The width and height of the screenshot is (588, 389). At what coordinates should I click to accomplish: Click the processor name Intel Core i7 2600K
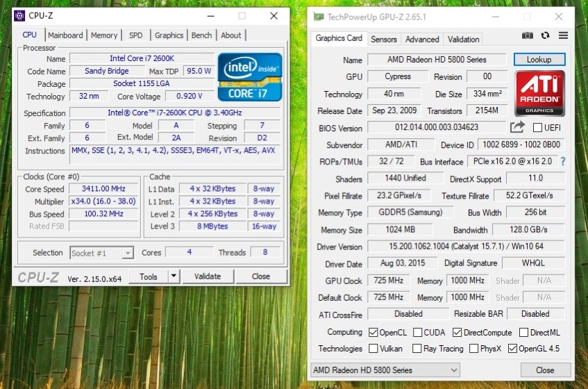point(142,58)
